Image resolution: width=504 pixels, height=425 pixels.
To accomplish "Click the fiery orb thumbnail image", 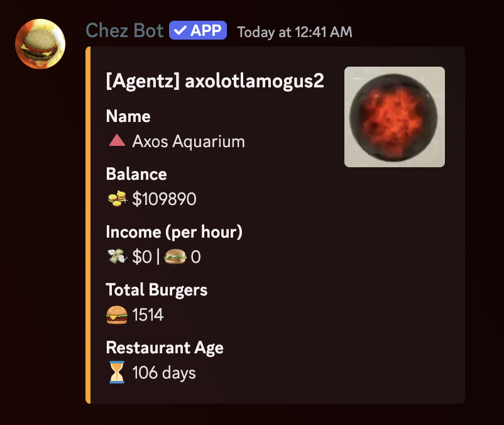I will click(394, 116).
